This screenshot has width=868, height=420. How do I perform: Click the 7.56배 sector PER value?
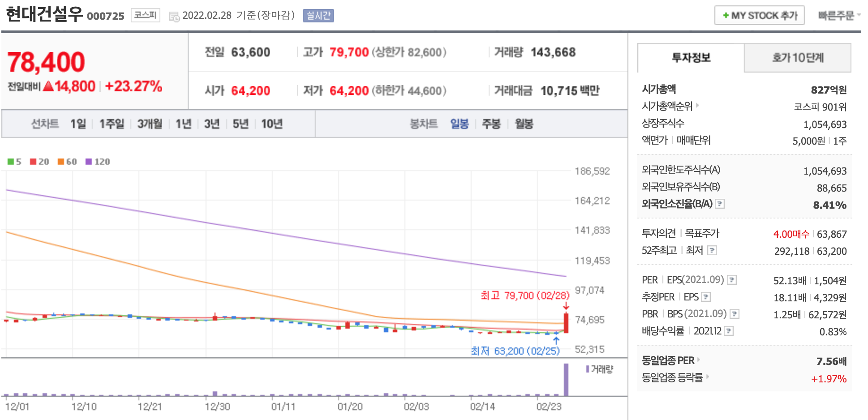click(x=831, y=361)
